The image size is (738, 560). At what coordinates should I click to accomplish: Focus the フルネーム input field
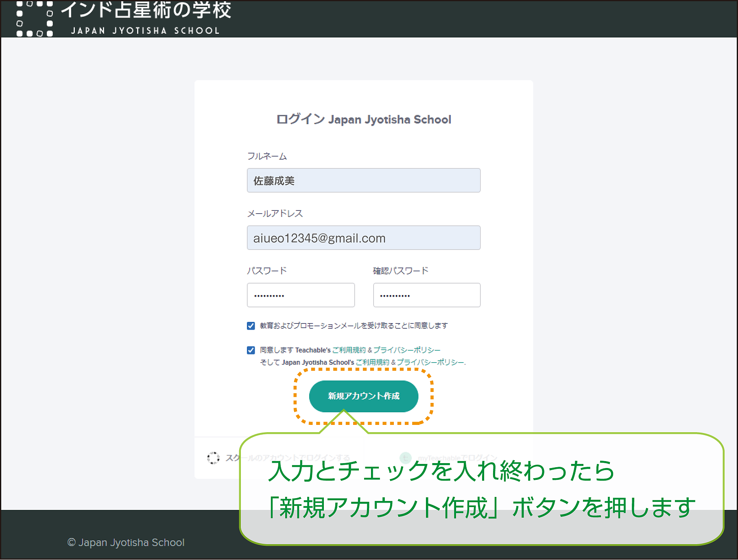pyautogui.click(x=363, y=180)
